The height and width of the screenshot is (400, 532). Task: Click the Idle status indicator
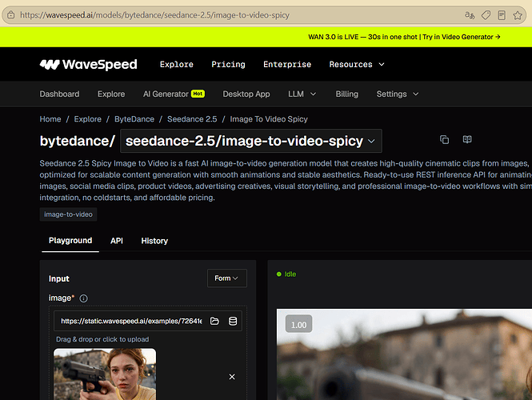pos(286,274)
